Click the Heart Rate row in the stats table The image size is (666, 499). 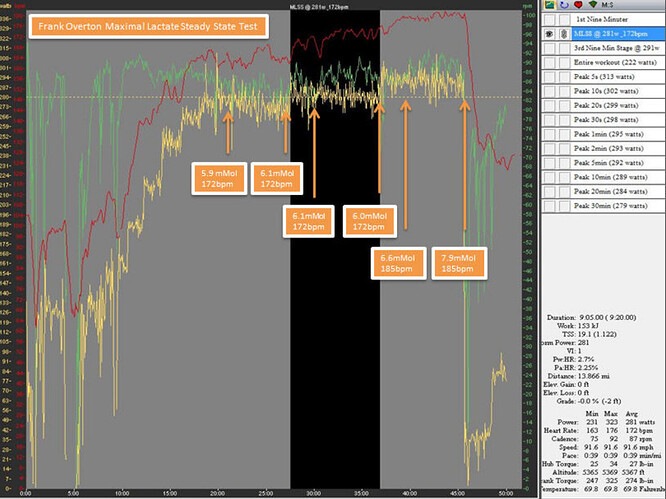(x=598, y=431)
